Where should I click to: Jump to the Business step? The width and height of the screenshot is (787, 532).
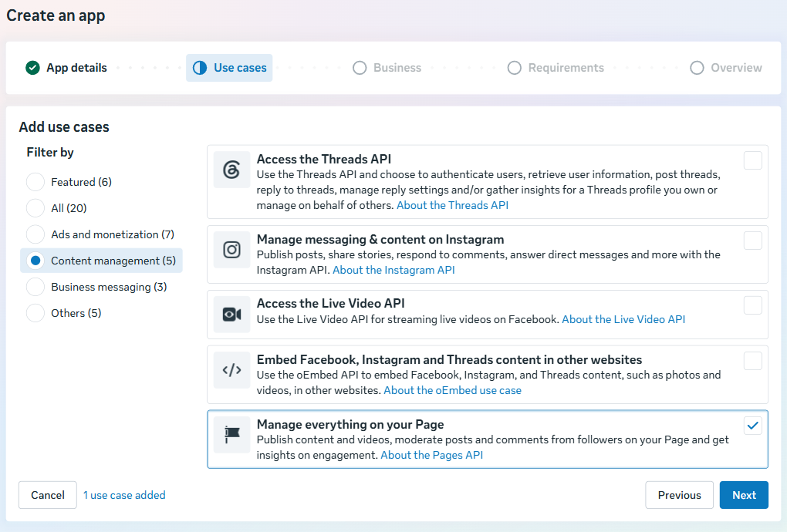point(387,68)
